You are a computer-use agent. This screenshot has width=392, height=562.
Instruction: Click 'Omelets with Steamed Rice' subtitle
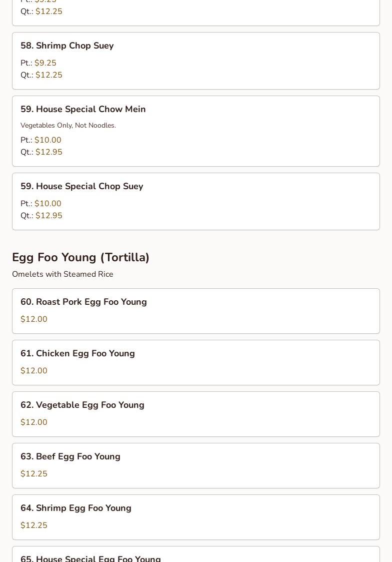click(62, 274)
